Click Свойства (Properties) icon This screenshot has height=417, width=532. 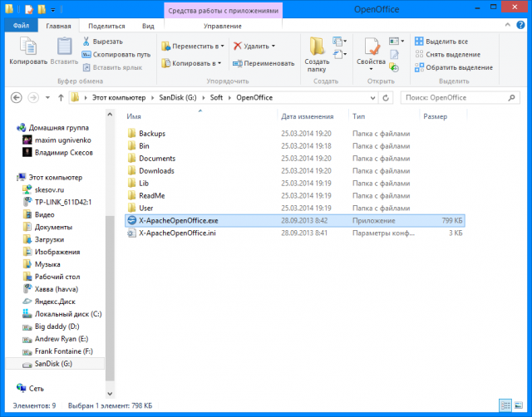(x=372, y=47)
